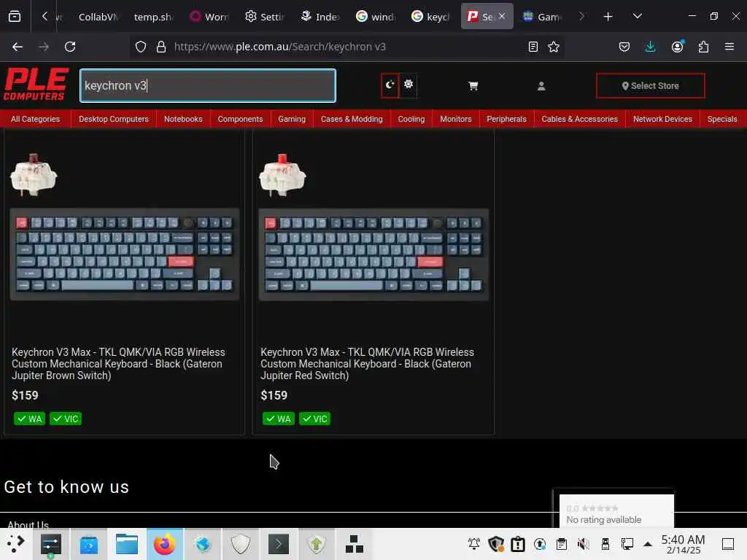Open the file manager in taskbar
The image size is (747, 560).
tap(127, 544)
